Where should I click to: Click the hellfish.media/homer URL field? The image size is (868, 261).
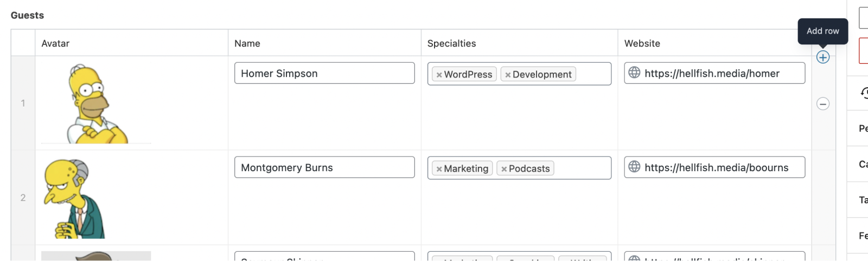coord(722,73)
